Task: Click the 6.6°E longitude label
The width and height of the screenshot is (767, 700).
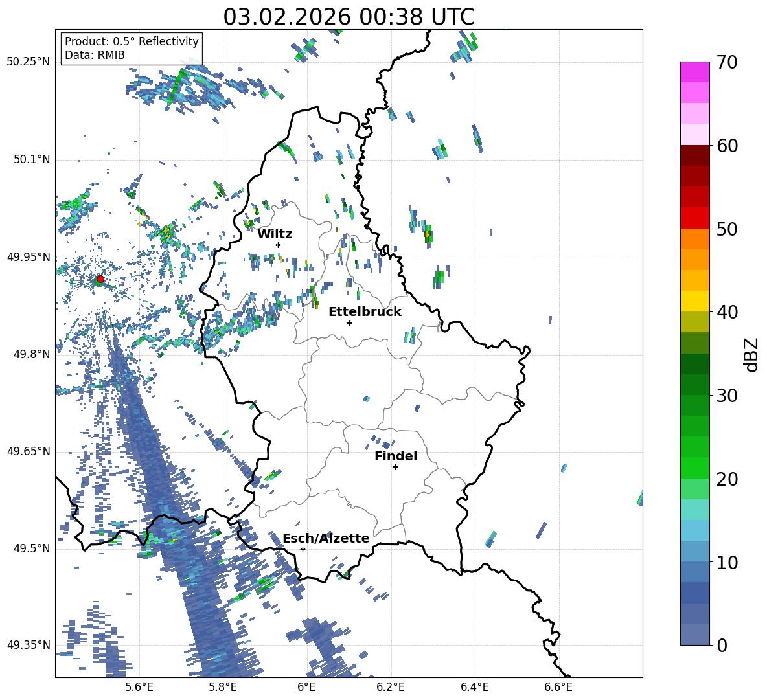Action: [x=558, y=687]
